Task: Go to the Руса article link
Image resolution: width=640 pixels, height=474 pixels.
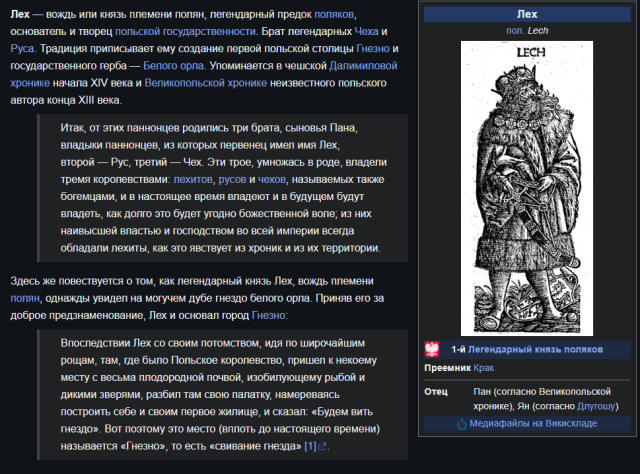Action: click(22, 49)
